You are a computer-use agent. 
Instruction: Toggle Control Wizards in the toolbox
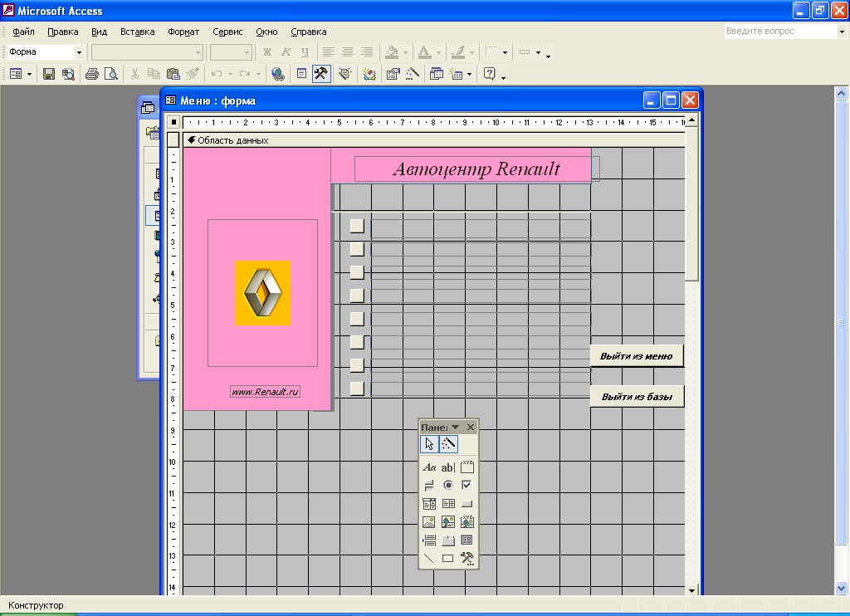point(447,444)
